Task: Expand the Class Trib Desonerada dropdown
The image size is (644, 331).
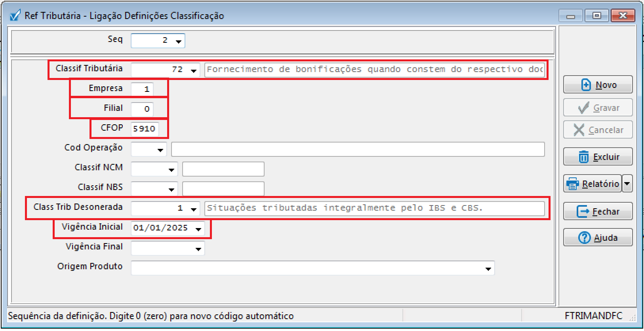Action: [x=194, y=209]
